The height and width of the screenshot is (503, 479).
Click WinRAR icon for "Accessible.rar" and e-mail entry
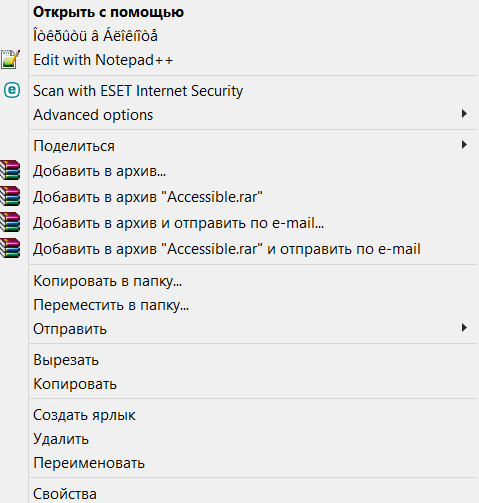point(10,248)
